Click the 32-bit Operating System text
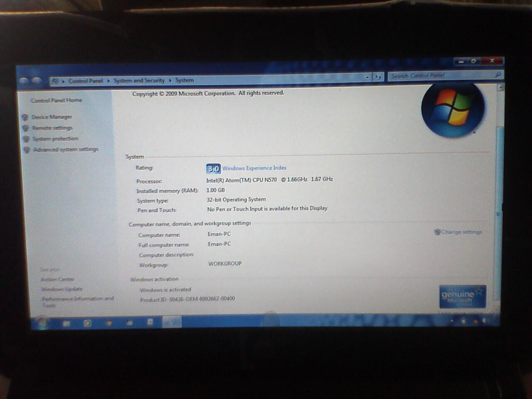The height and width of the screenshot is (399, 532). (x=236, y=199)
